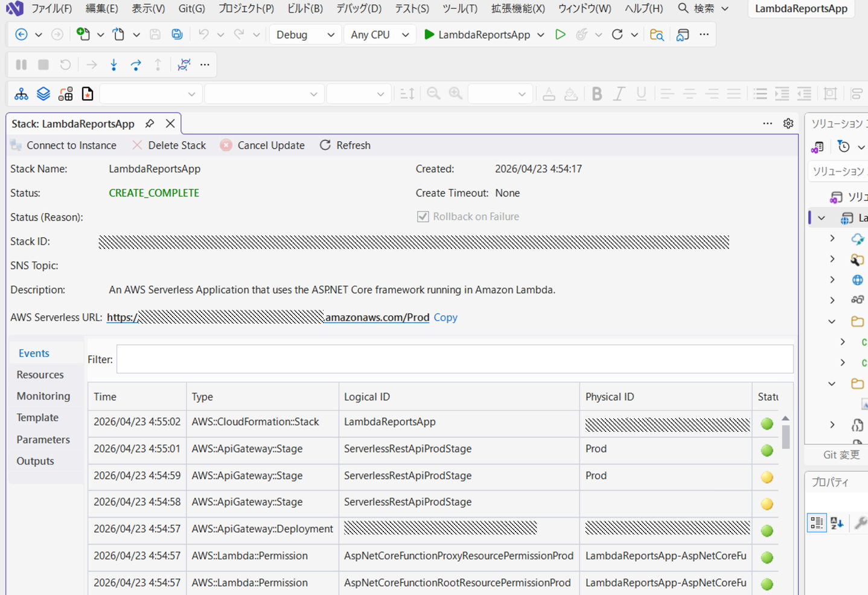
Task: Expand the globe icon node in Solution Explorer
Action: click(x=832, y=280)
